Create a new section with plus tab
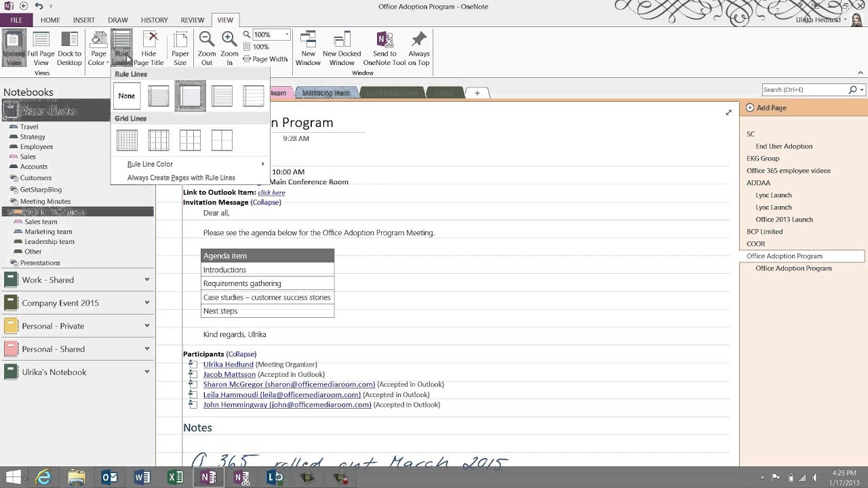868x488 pixels. [477, 93]
